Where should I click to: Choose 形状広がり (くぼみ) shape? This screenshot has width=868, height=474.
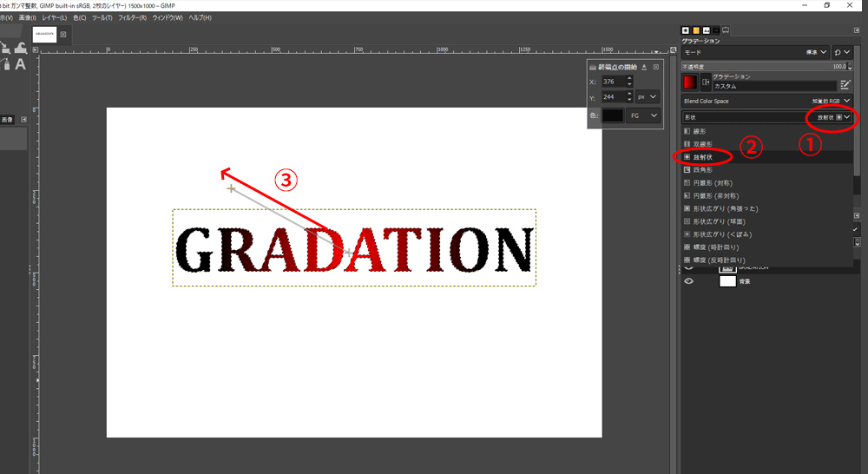pyautogui.click(x=766, y=234)
